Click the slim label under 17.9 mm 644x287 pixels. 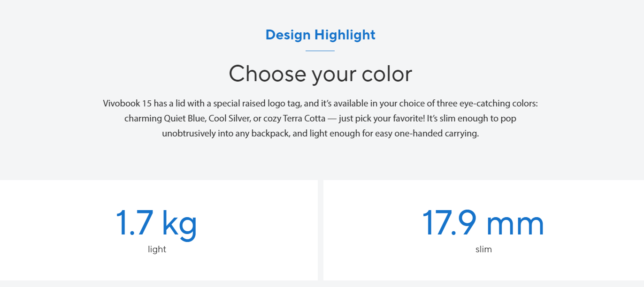483,249
